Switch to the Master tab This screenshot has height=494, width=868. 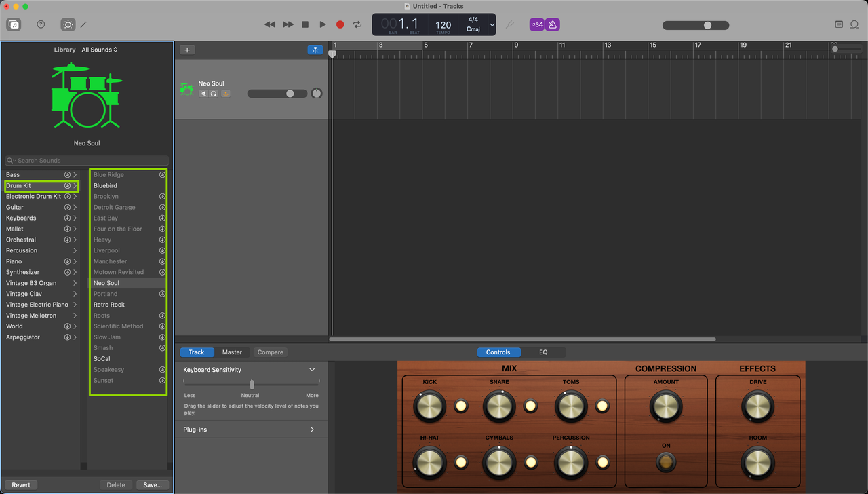click(x=232, y=352)
